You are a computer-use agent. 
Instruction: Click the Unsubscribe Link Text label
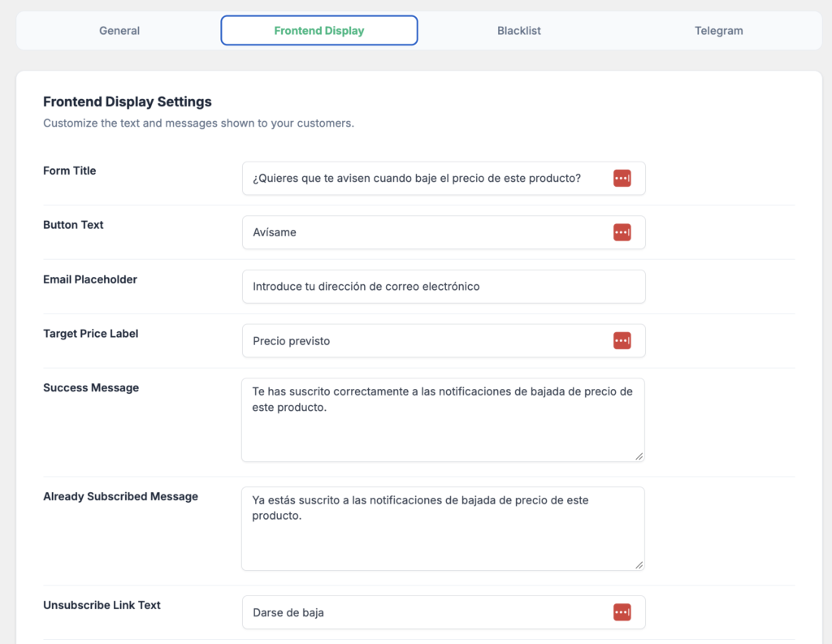(102, 605)
